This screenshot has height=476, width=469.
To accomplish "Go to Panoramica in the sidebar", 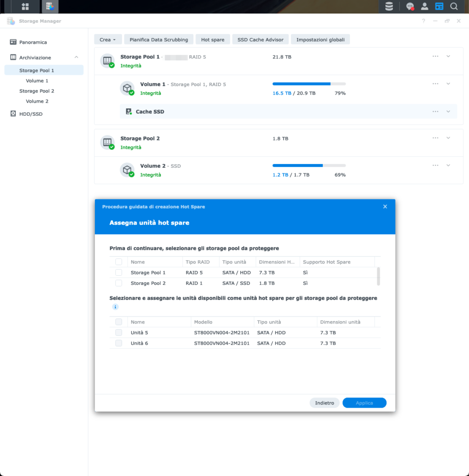I will pos(33,42).
